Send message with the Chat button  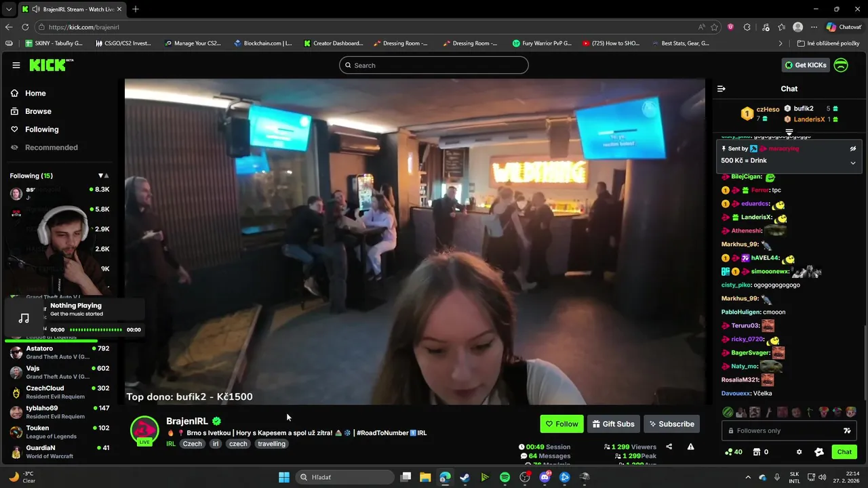(x=844, y=452)
